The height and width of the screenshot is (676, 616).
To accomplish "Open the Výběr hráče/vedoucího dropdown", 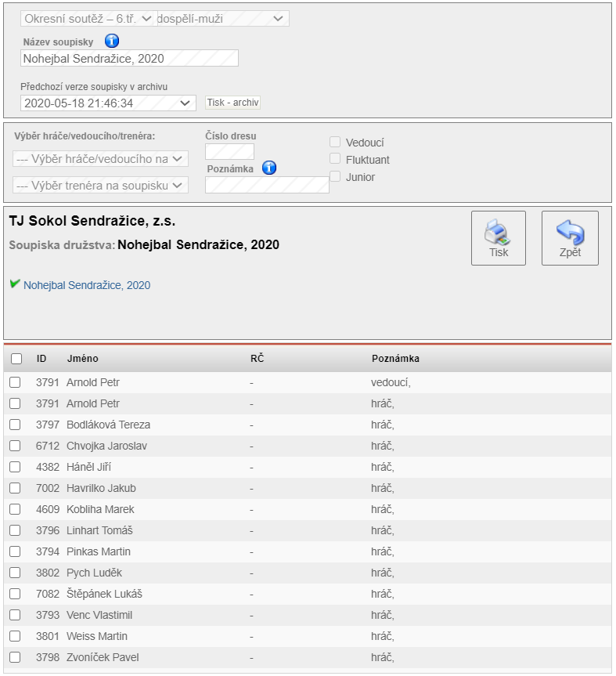I will click(x=100, y=159).
